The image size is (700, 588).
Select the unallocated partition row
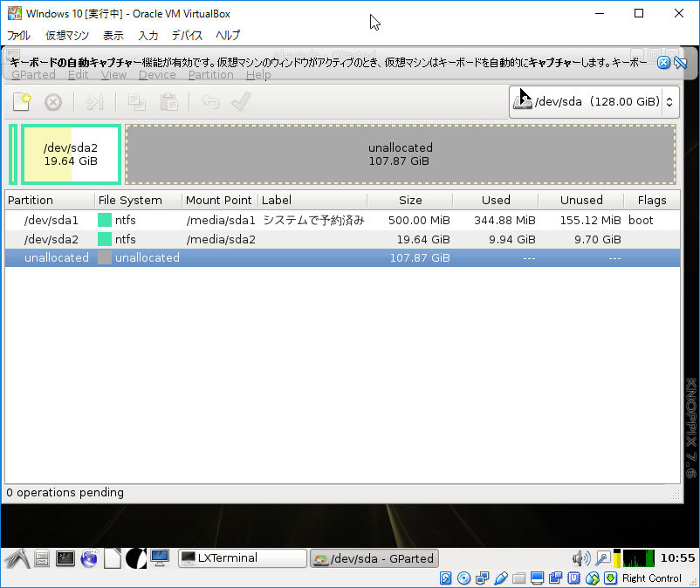[342, 258]
